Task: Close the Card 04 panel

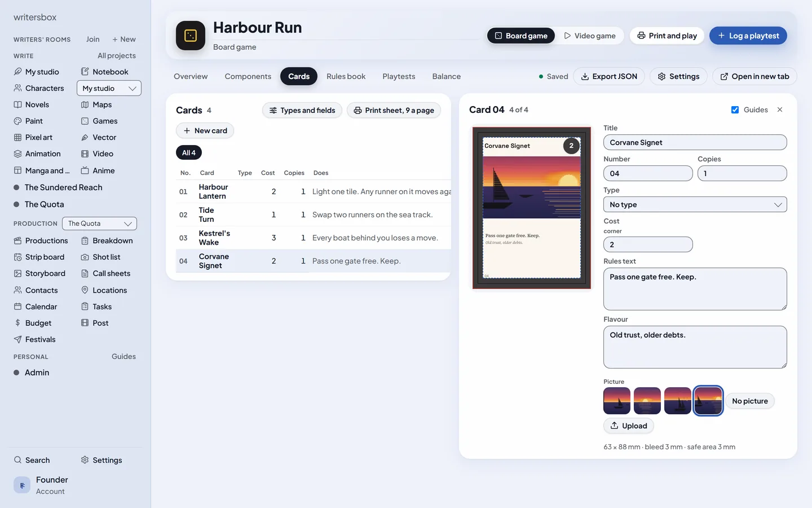Action: [x=780, y=110]
